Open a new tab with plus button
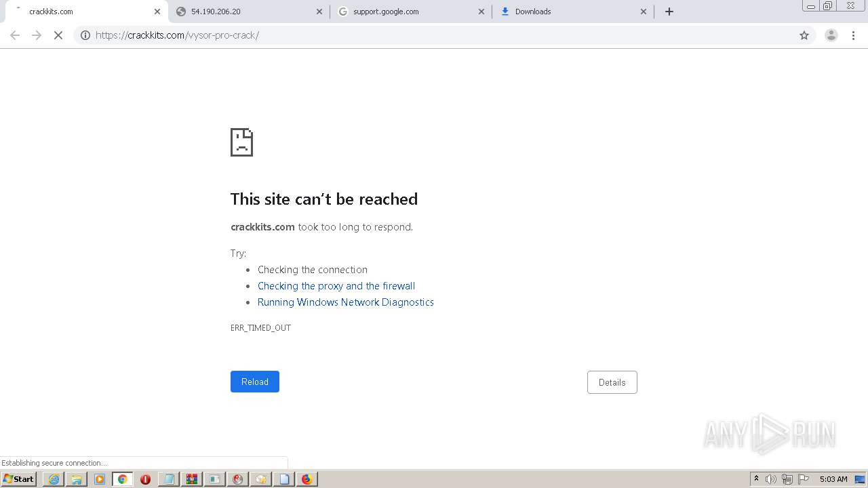 pyautogui.click(x=669, y=12)
